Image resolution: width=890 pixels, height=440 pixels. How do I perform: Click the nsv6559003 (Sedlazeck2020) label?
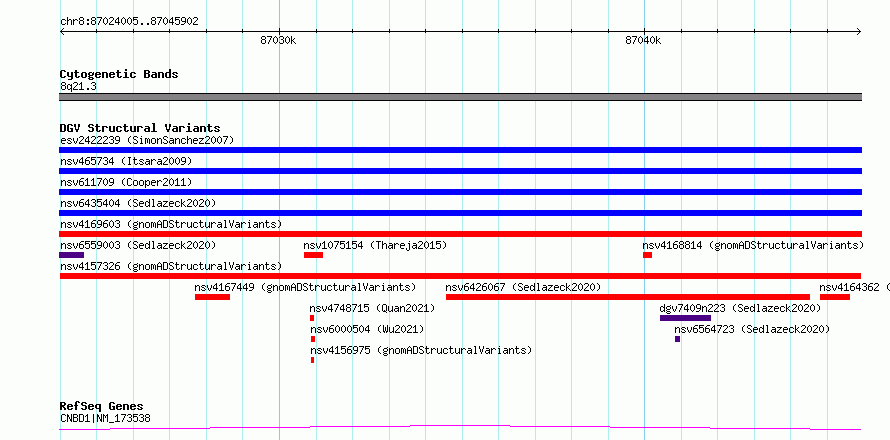pyautogui.click(x=138, y=245)
